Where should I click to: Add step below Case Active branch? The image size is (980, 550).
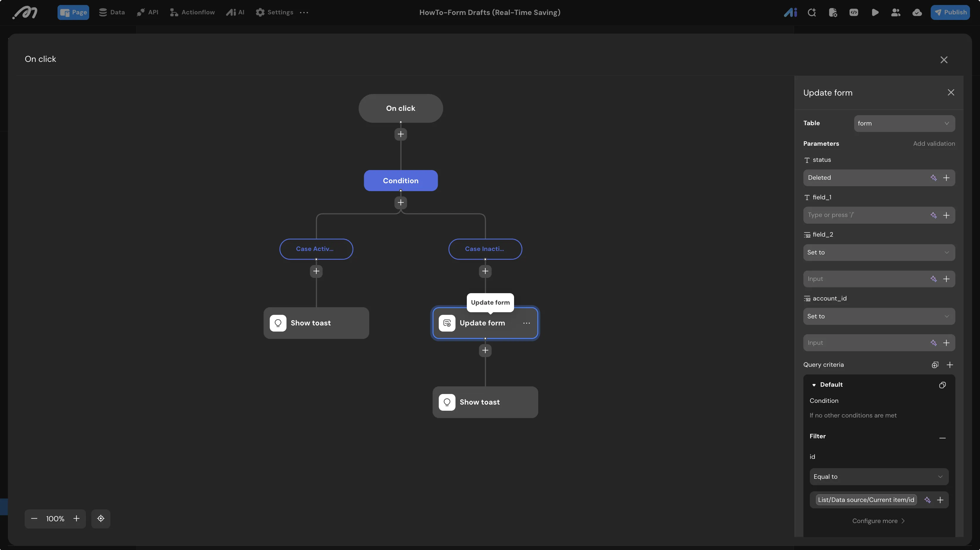click(x=316, y=271)
